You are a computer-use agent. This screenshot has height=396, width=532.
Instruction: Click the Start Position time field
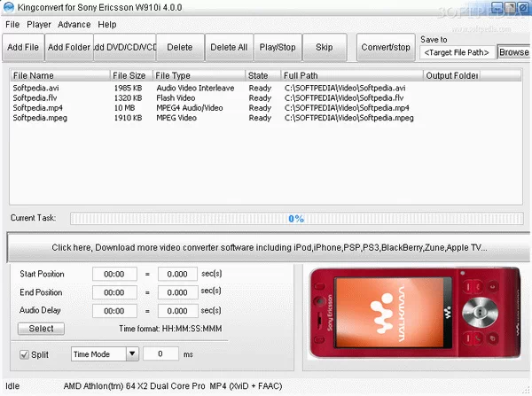tap(114, 274)
